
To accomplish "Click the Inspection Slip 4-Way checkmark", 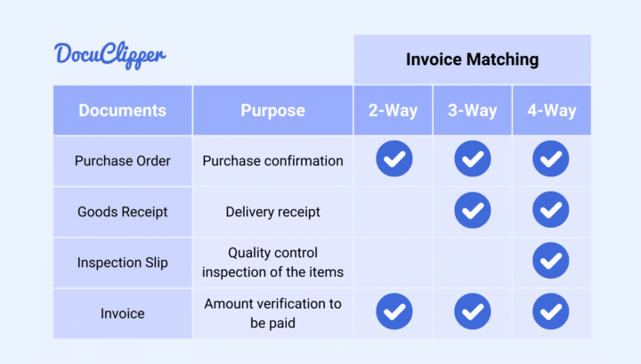I will tap(551, 260).
